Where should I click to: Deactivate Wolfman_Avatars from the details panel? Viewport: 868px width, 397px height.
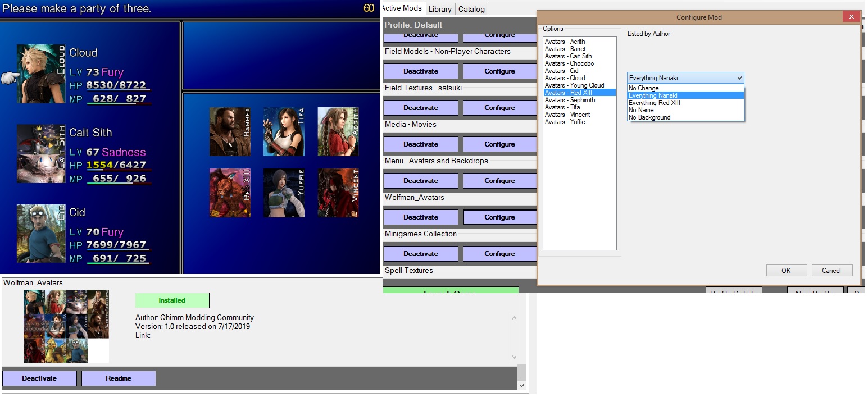click(x=39, y=378)
